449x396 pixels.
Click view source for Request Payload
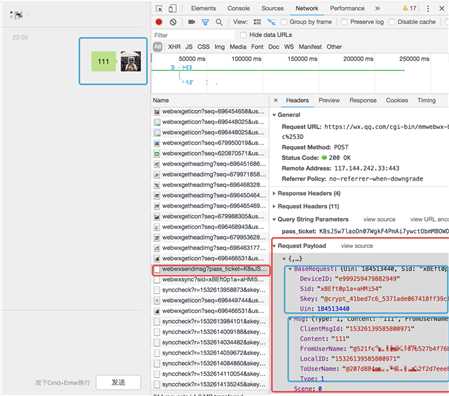357,246
